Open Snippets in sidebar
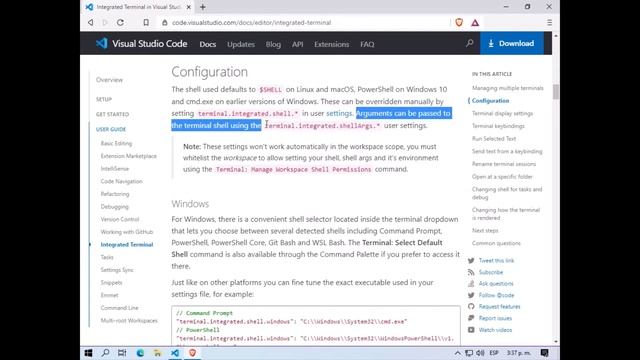The image size is (640, 360). pos(111,282)
